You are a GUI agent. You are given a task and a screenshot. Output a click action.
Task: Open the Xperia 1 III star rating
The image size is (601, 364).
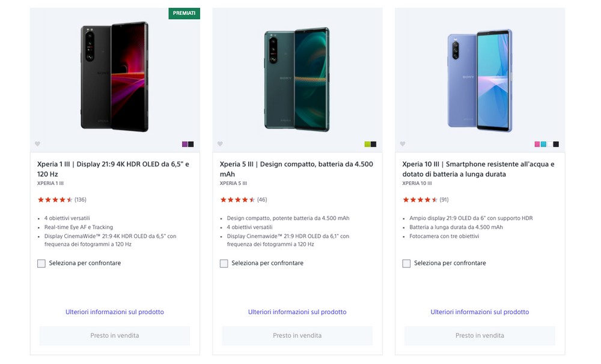point(62,199)
